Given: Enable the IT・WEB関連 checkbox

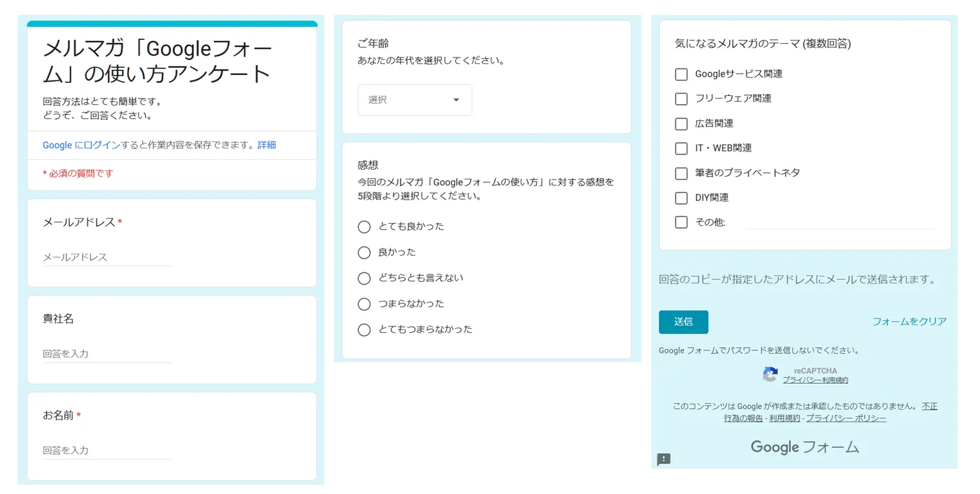Looking at the screenshot, I should 681,148.
